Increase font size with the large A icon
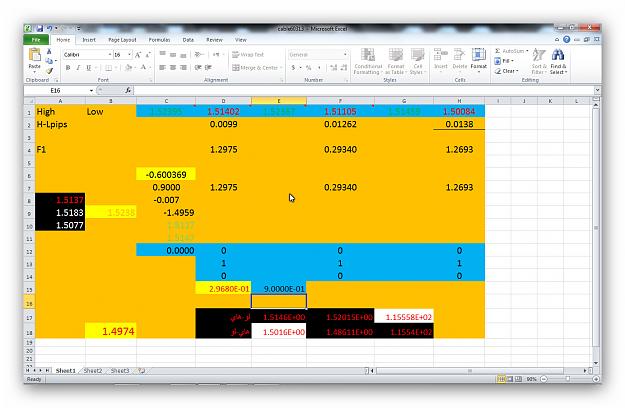The image size is (625, 408). click(138, 55)
